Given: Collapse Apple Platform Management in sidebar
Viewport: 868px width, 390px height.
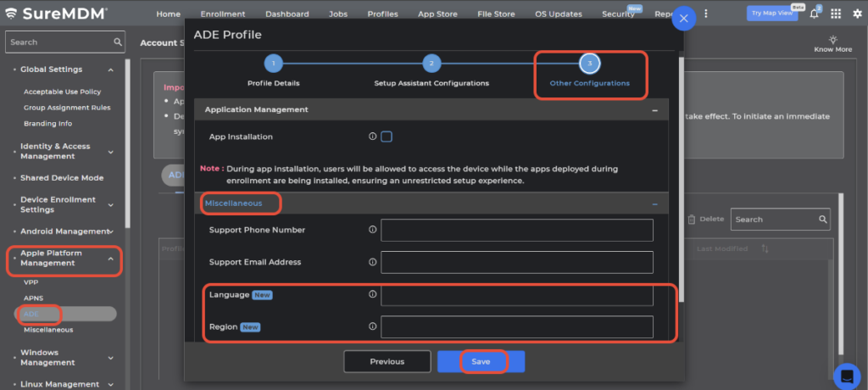Looking at the screenshot, I should pyautogui.click(x=111, y=259).
